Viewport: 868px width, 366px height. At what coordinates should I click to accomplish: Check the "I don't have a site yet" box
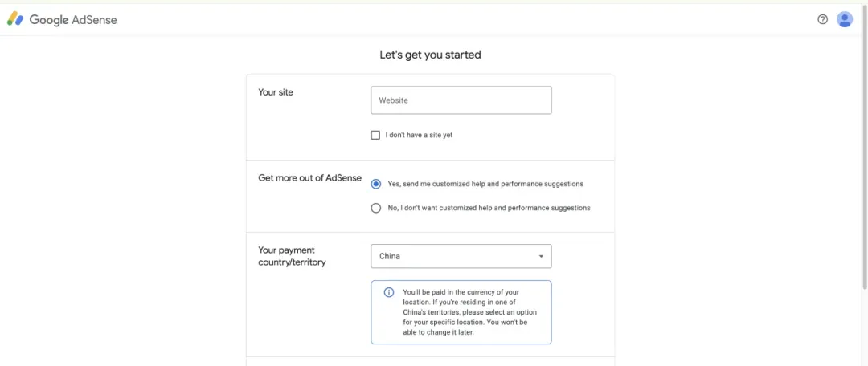(x=375, y=135)
